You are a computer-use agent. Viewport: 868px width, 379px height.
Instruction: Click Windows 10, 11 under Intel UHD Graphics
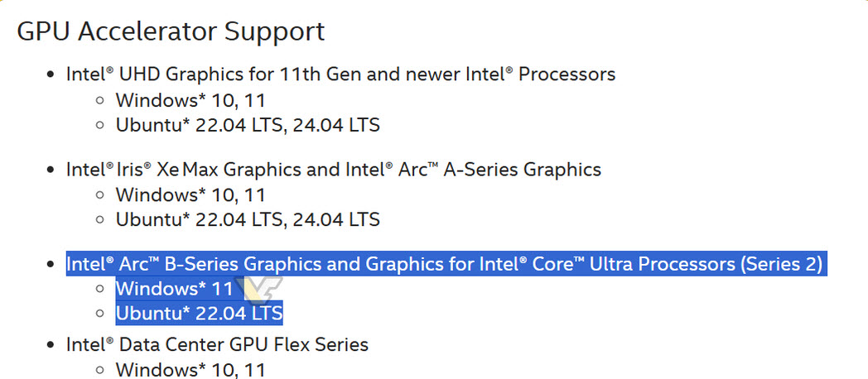(190, 101)
